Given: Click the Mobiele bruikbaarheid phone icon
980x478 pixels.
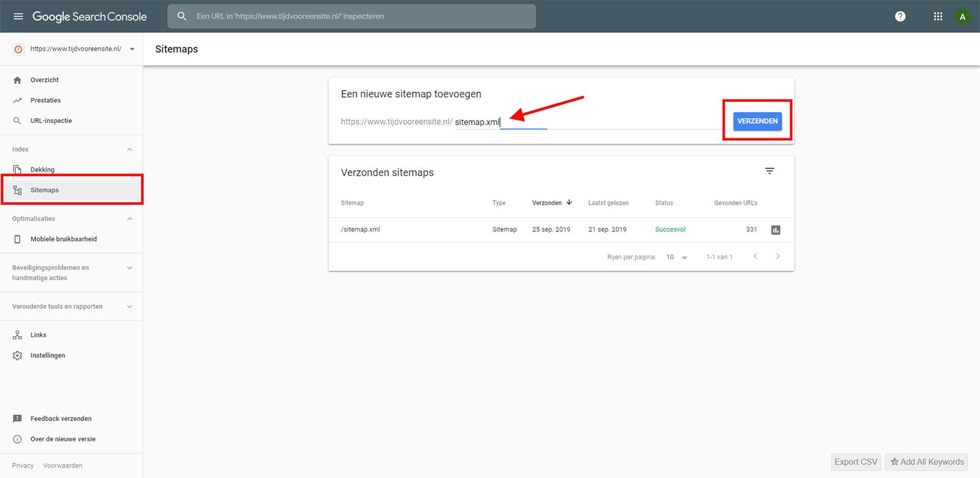Looking at the screenshot, I should 17,239.
